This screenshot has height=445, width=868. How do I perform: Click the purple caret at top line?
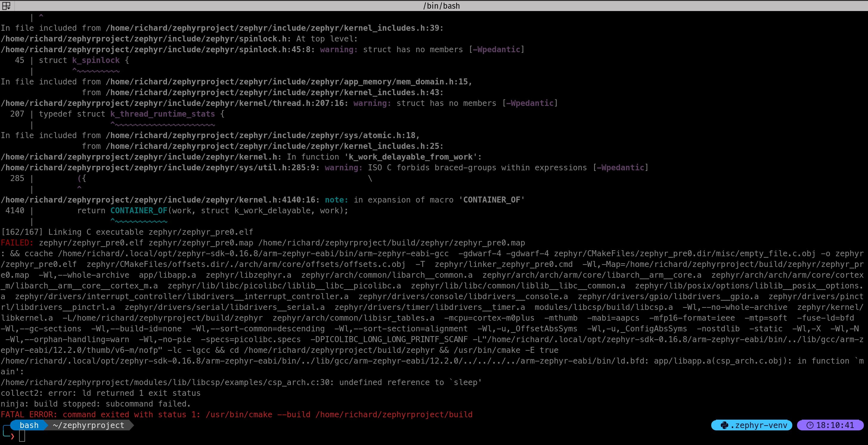tap(41, 16)
